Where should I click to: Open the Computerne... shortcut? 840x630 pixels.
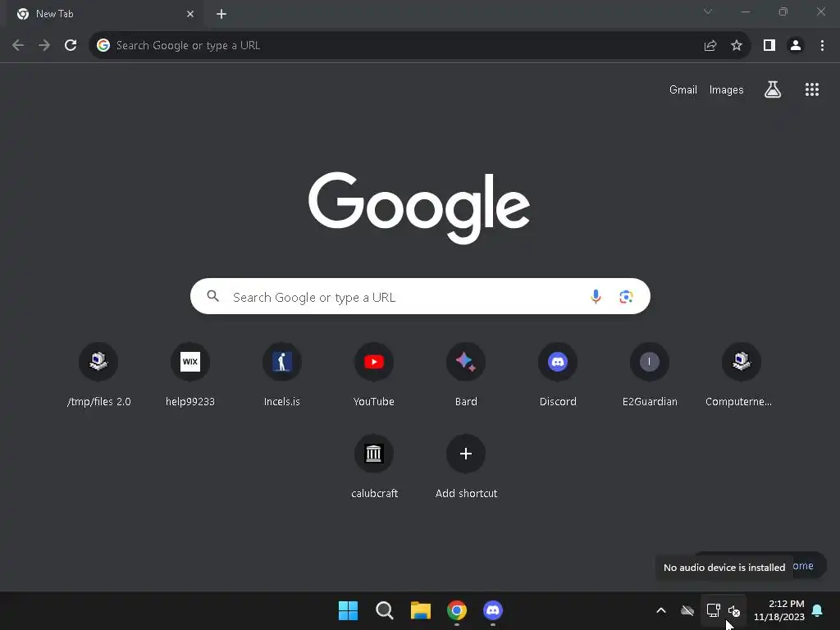point(742,376)
